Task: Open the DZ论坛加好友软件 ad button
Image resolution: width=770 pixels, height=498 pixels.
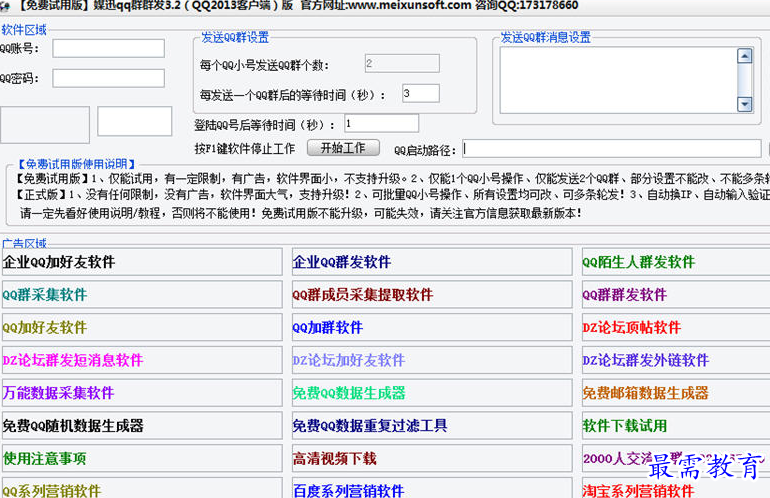Action: 432,360
